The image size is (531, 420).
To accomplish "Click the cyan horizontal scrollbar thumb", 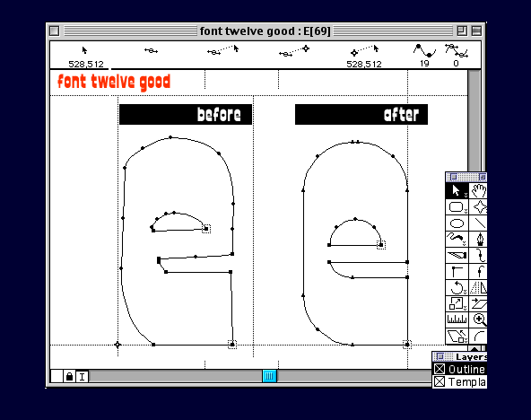I will pos(270,376).
